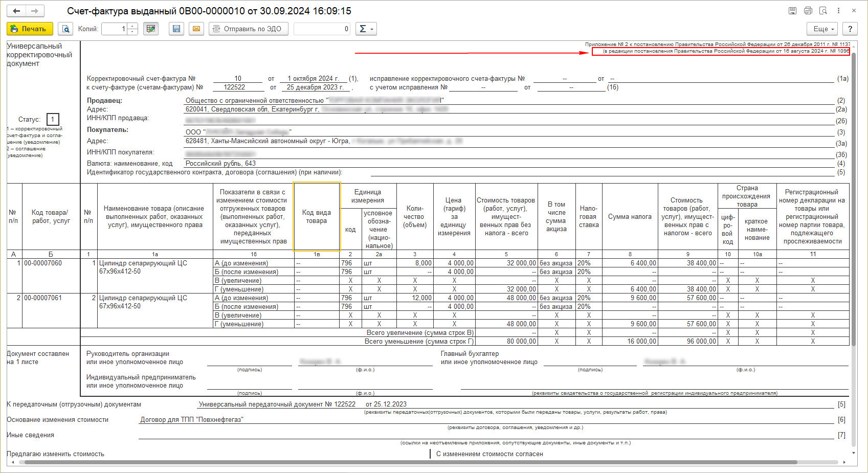Click total decrease cell 96 000,00
The image size is (868, 473).
click(x=688, y=342)
